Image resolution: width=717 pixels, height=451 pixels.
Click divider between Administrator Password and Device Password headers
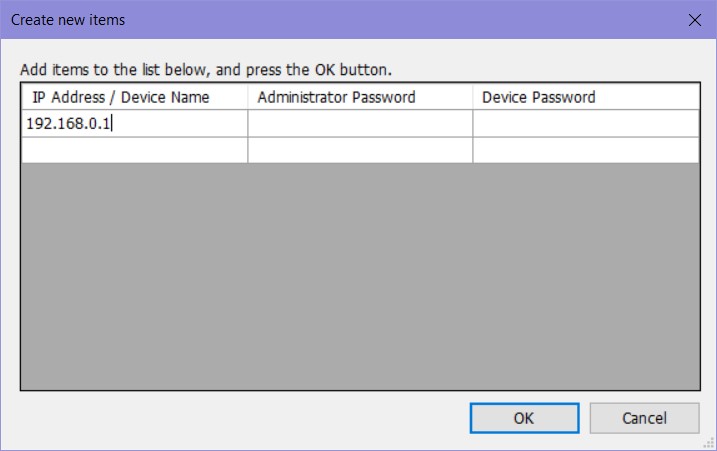[473, 97]
